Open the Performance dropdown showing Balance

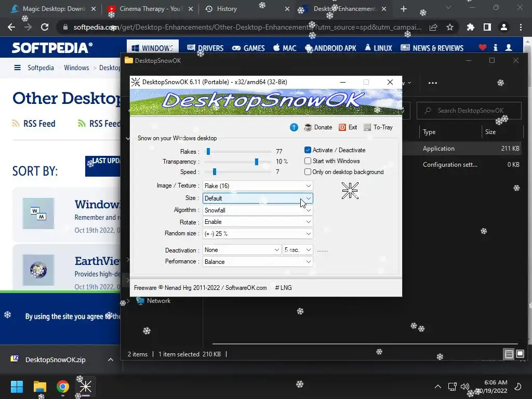click(258, 262)
